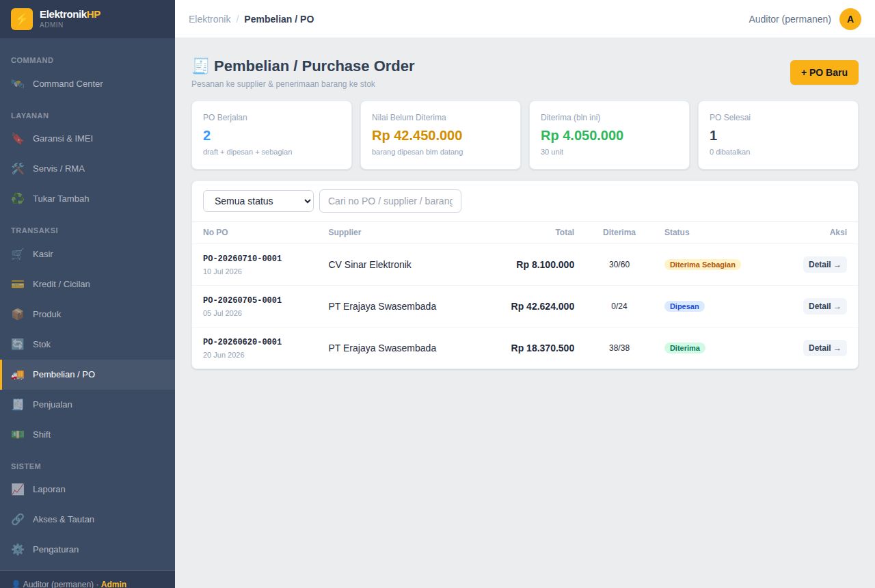Open Command Center satellite icon
Screen dimensions: 875x588
(x=18, y=84)
